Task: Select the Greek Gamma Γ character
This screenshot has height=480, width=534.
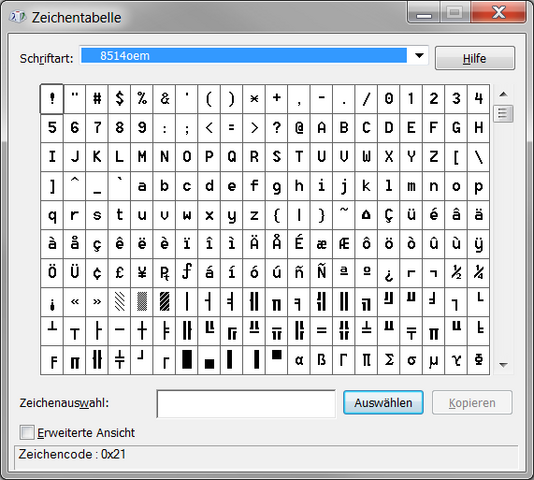Action: tap(344, 360)
